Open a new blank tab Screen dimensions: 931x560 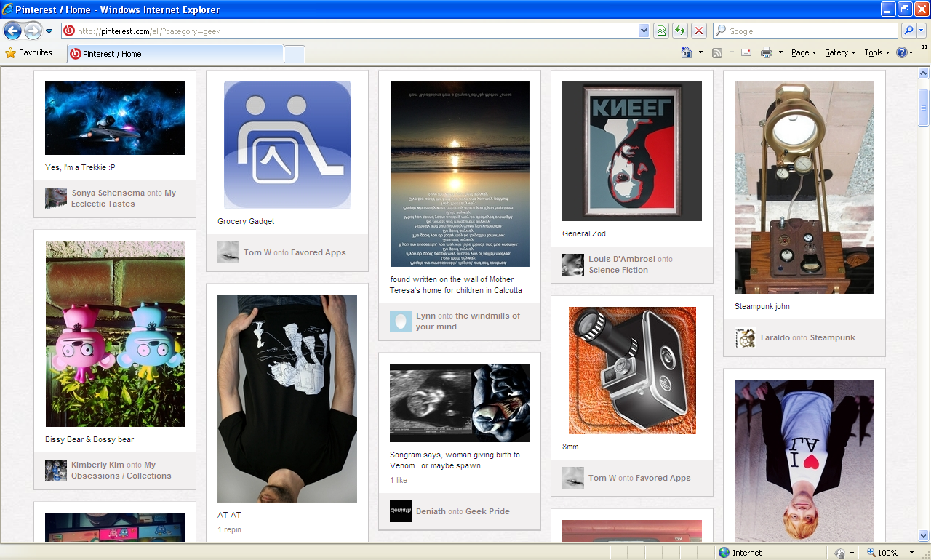(x=294, y=55)
